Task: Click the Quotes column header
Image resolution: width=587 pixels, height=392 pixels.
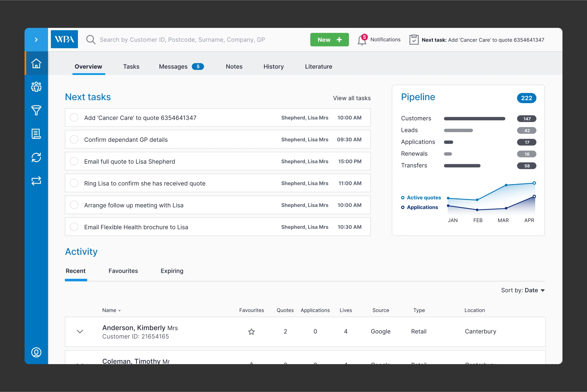Action: tap(285, 310)
